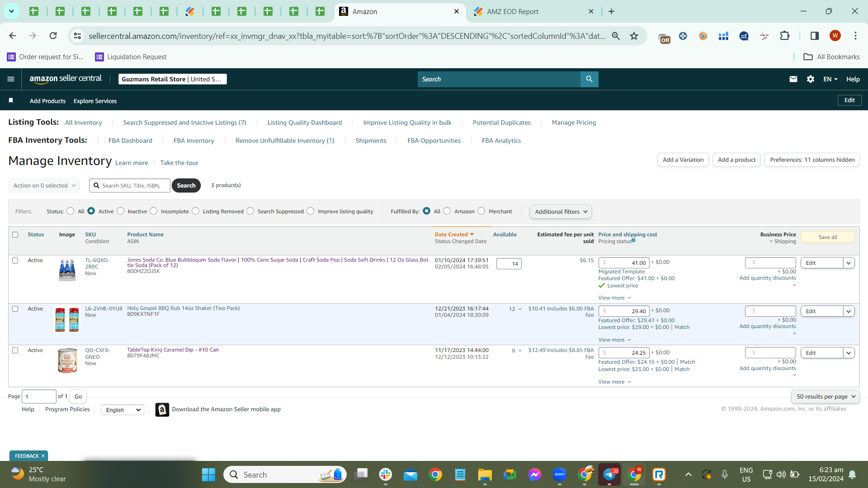Open Telegram from the taskbar
The width and height of the screenshot is (868, 488).
609,475
